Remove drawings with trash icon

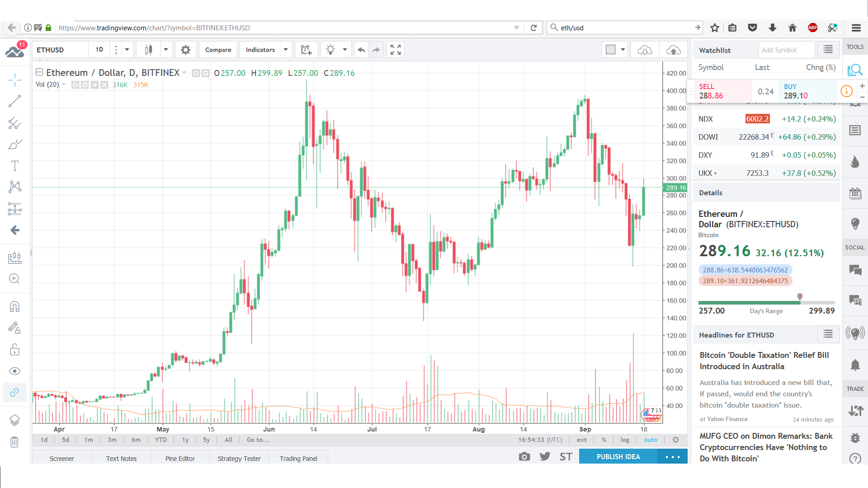pyautogui.click(x=14, y=442)
